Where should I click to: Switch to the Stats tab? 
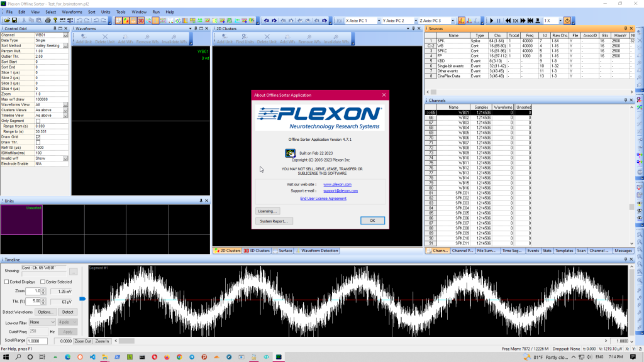[547, 250]
